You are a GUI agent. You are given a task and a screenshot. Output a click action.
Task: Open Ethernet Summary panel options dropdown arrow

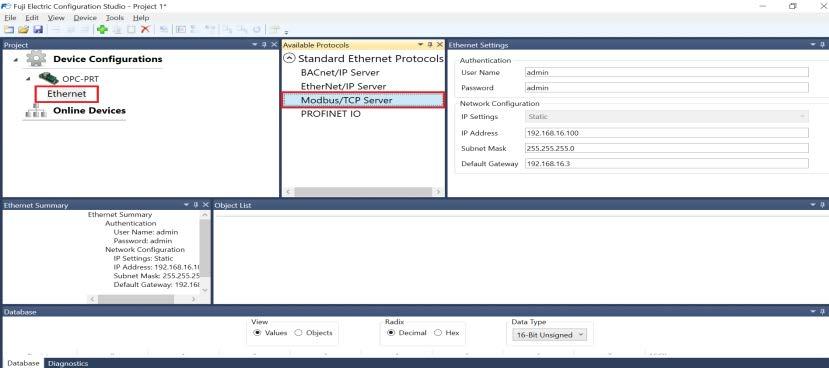(x=186, y=205)
